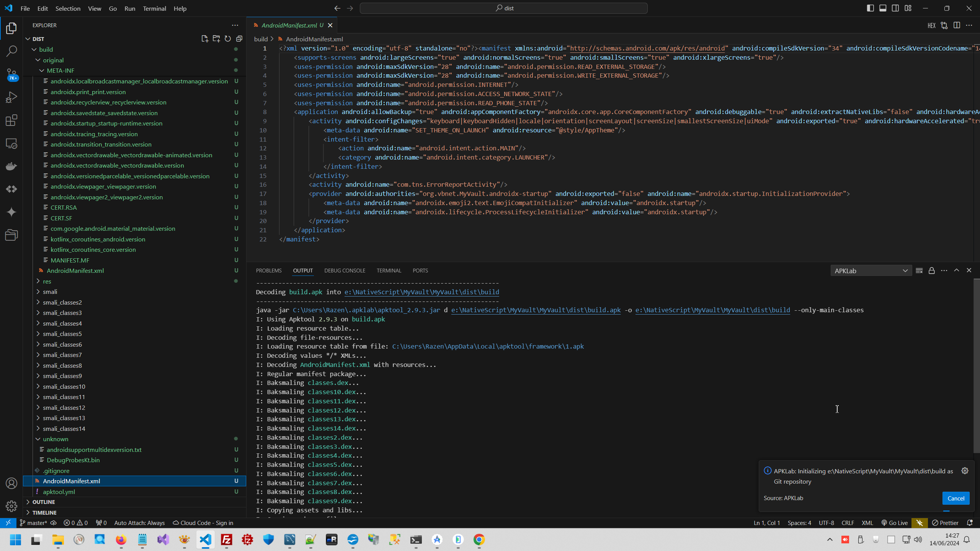Refresh the Explorer file tree
The height and width of the screenshot is (551, 980).
coord(228,38)
